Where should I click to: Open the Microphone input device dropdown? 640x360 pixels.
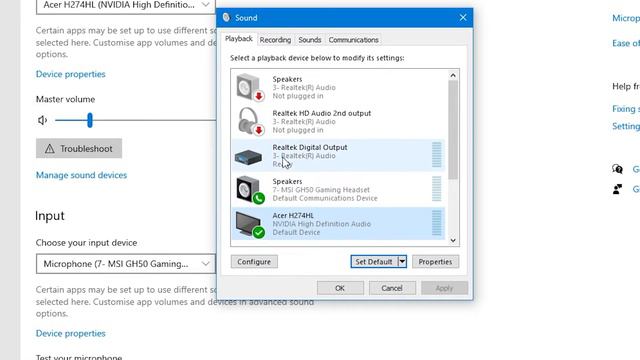click(x=126, y=264)
